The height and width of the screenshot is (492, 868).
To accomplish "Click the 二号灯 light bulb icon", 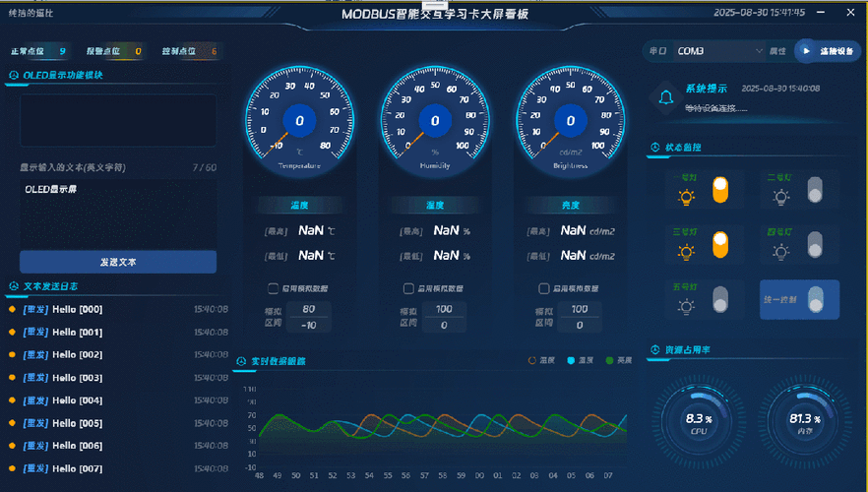I will (x=780, y=197).
